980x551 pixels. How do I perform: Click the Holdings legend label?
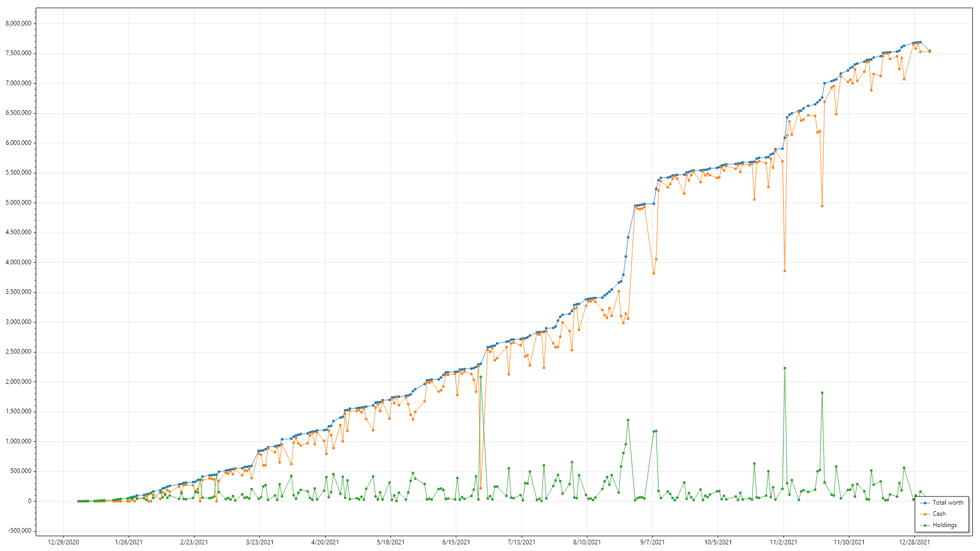coord(945,525)
